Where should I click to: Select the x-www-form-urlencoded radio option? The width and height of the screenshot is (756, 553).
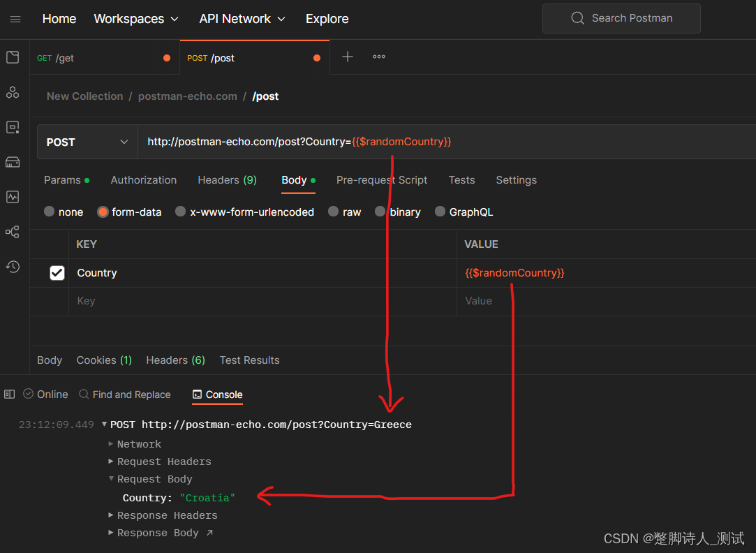point(181,212)
